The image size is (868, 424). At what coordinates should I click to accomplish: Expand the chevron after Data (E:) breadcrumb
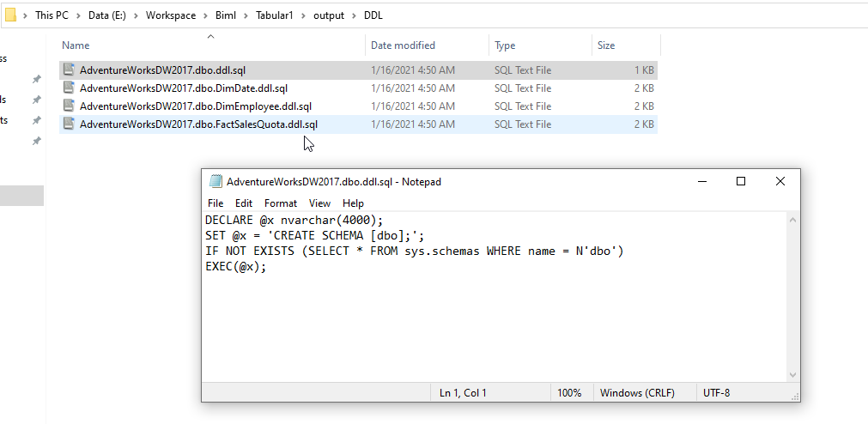pyautogui.click(x=137, y=15)
